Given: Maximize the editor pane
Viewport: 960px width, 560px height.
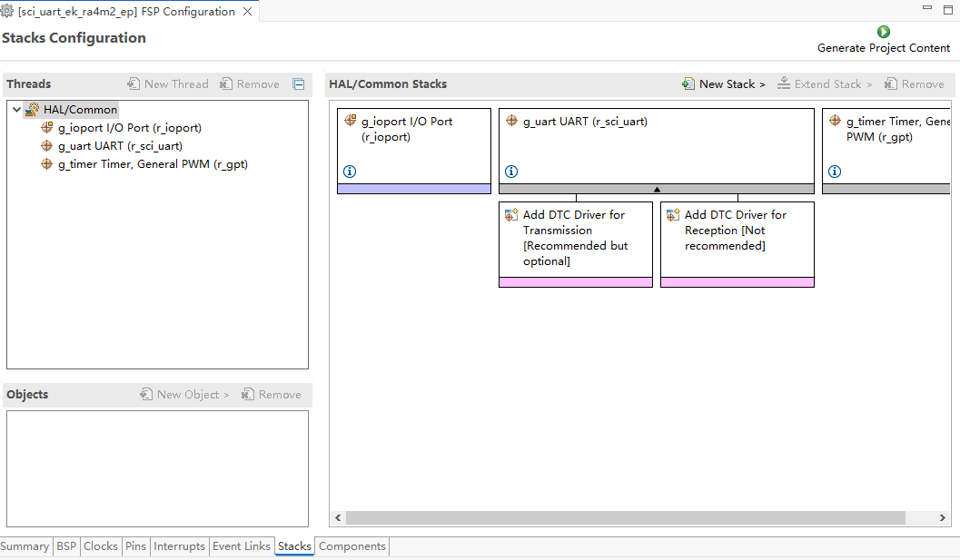Looking at the screenshot, I should pyautogui.click(x=948, y=9).
